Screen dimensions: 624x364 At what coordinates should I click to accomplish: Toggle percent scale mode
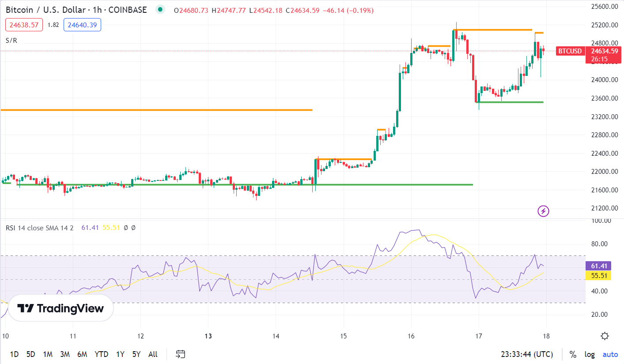pyautogui.click(x=573, y=354)
